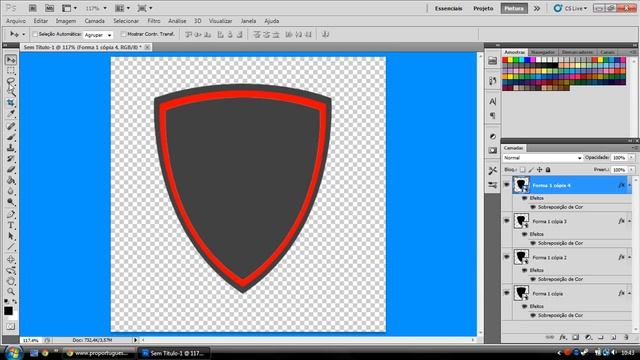This screenshot has height=360, width=640.
Task: Open the Filtro menu
Action: 154,21
